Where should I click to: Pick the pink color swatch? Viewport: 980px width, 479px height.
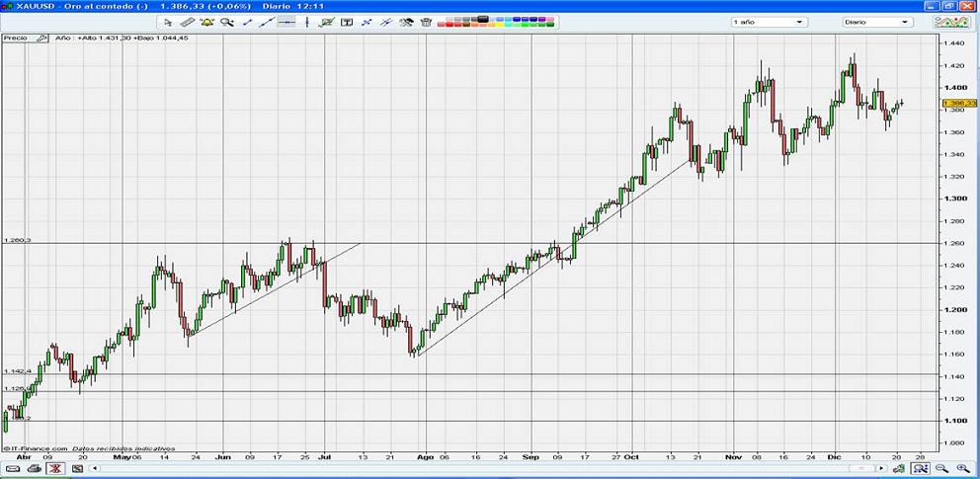point(550,19)
